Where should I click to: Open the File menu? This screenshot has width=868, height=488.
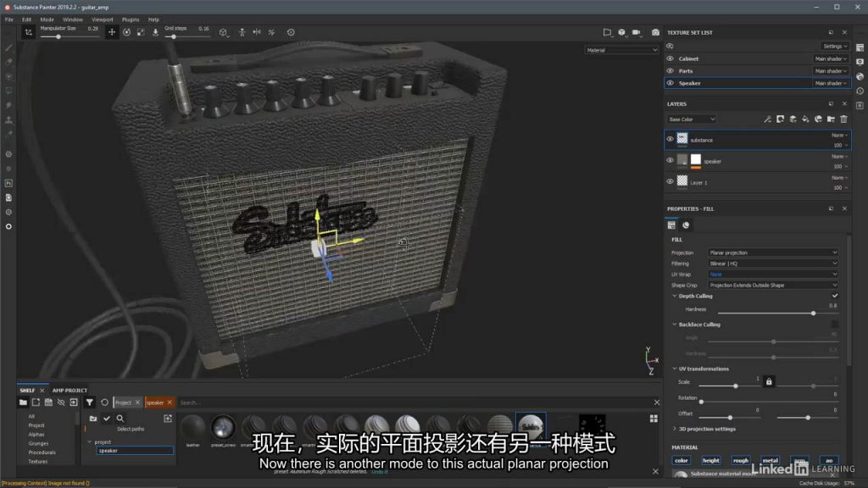[8, 19]
